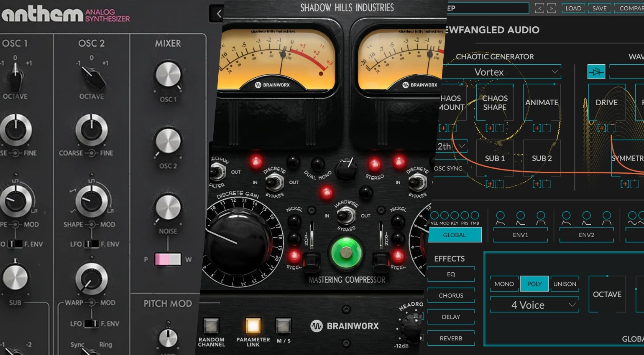
Task: Open the 4 Voice polyphony dropdown
Action: tap(534, 304)
